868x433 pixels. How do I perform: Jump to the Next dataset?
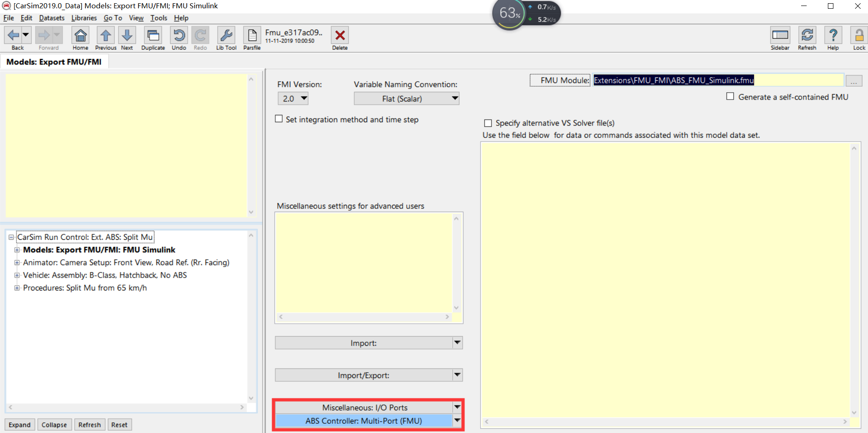127,35
